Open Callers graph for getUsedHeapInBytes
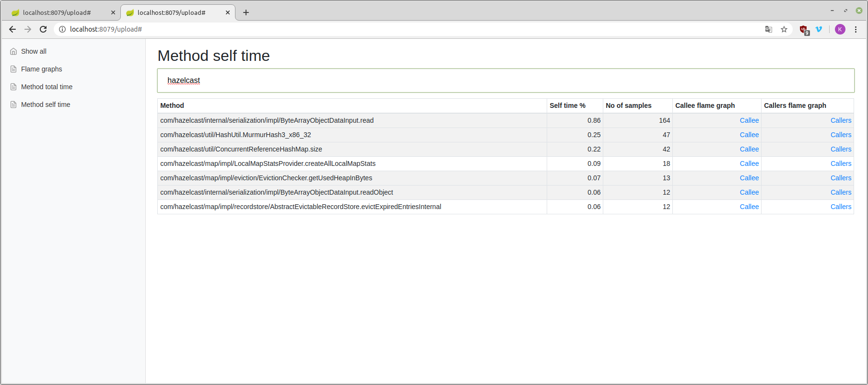This screenshot has width=868, height=385. click(841, 178)
